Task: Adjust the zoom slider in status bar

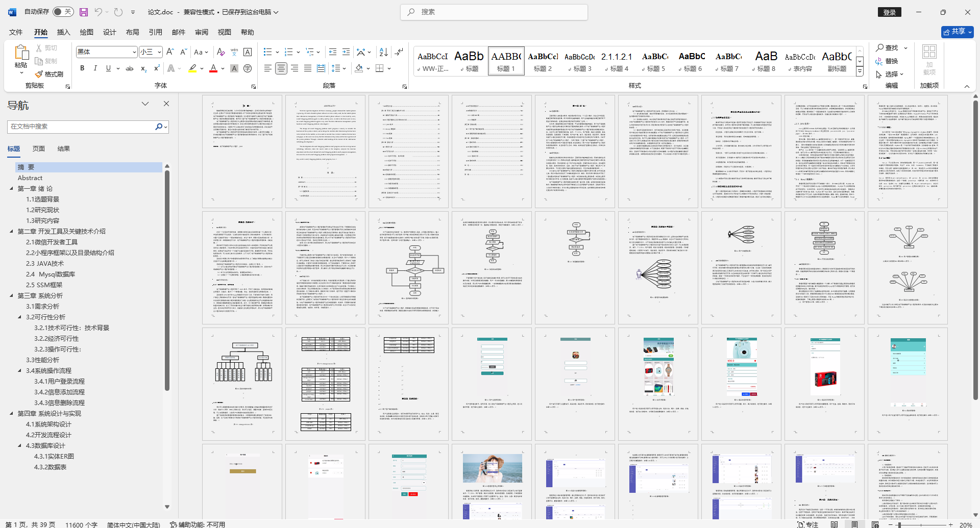Action: pos(899,524)
